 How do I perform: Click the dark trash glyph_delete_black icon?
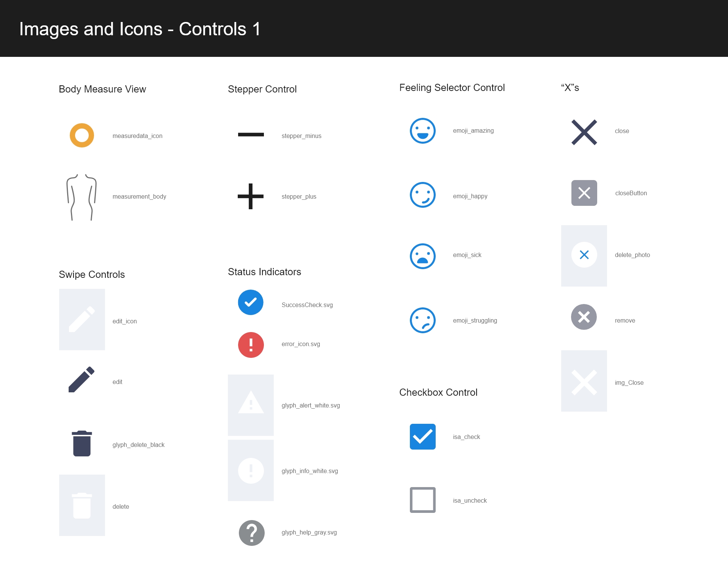coord(82,444)
